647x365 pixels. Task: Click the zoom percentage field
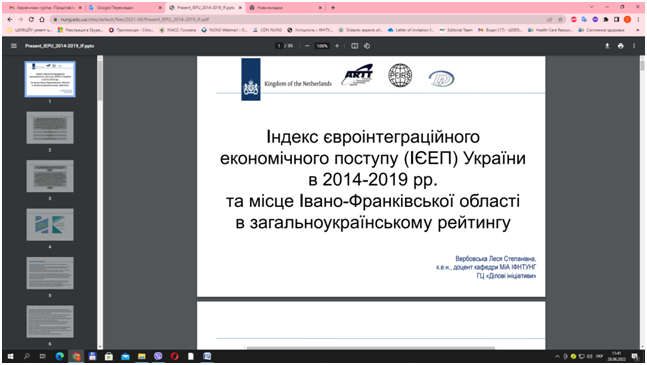pos(322,46)
